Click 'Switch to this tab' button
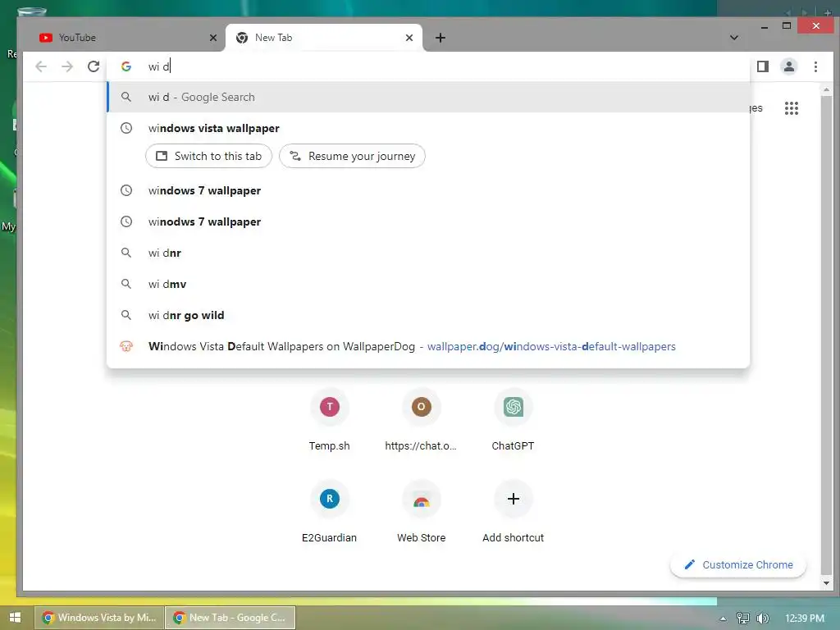 click(x=209, y=156)
